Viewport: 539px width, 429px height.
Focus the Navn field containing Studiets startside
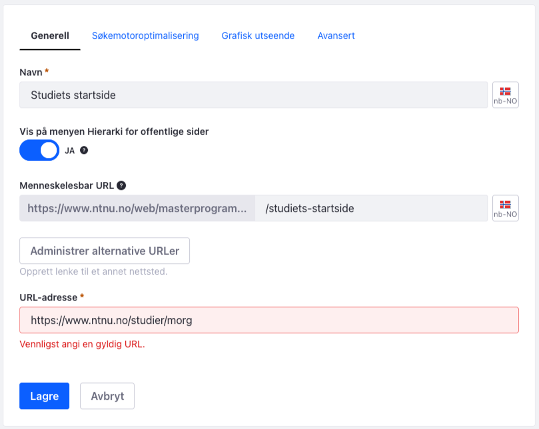(x=254, y=95)
